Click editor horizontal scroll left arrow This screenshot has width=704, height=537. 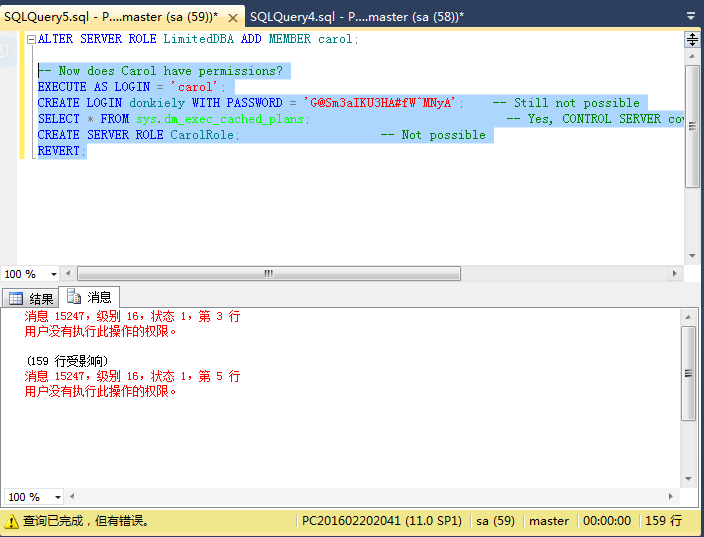coord(69,273)
